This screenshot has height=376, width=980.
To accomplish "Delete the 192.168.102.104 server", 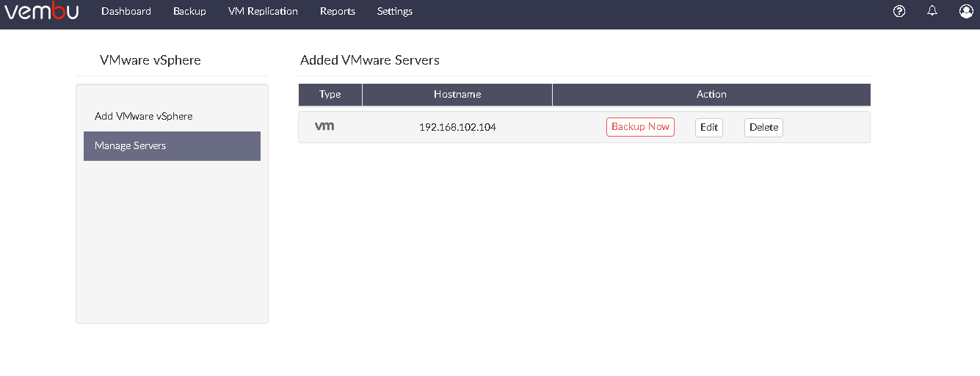I will [763, 127].
